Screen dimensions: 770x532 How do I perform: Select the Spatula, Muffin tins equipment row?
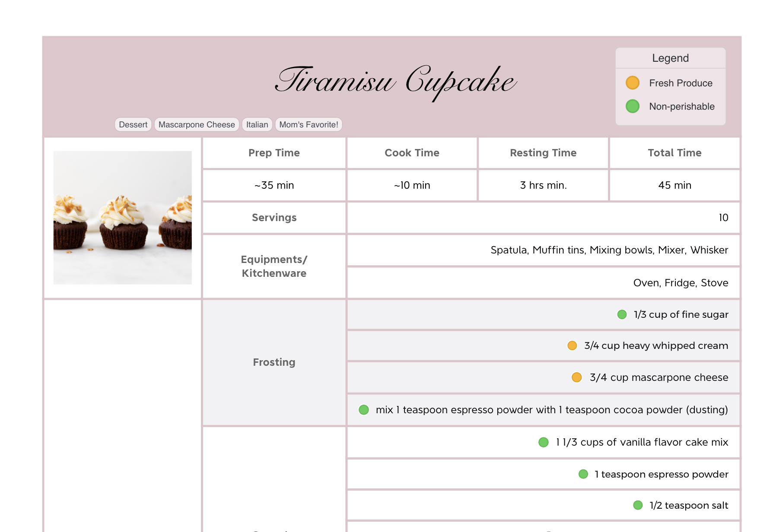(x=543, y=250)
